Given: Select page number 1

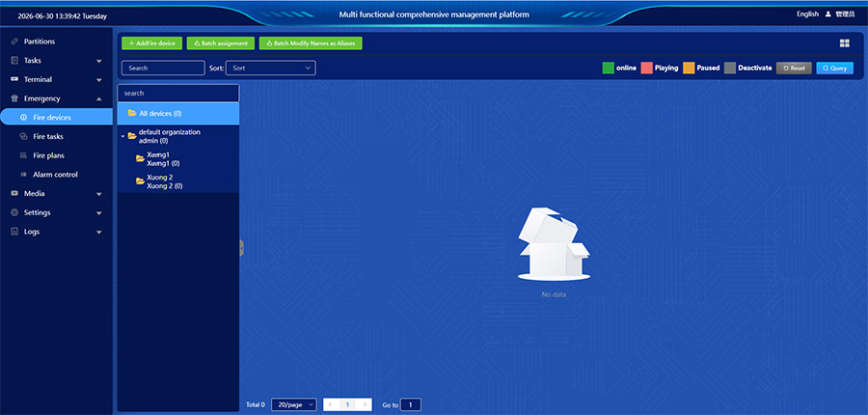Looking at the screenshot, I should [347, 405].
